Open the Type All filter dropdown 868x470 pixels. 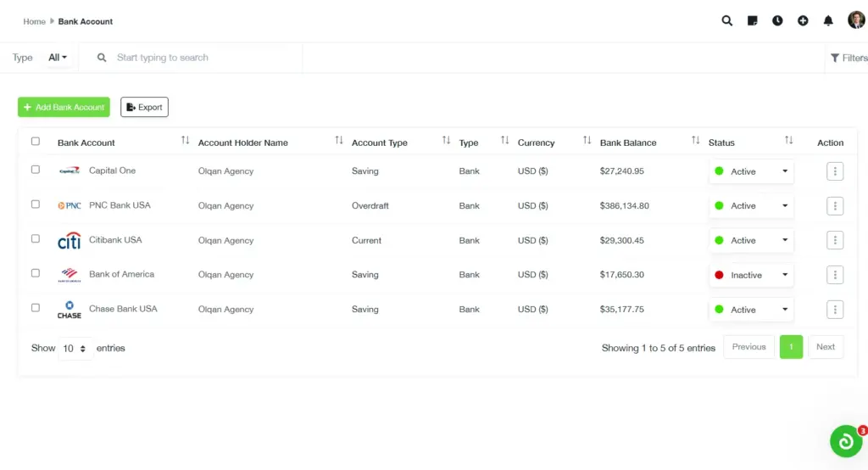coord(57,57)
